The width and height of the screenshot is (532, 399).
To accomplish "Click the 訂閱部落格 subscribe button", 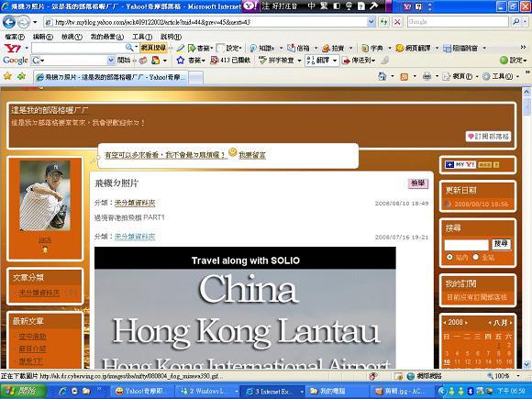I will tap(488, 136).
